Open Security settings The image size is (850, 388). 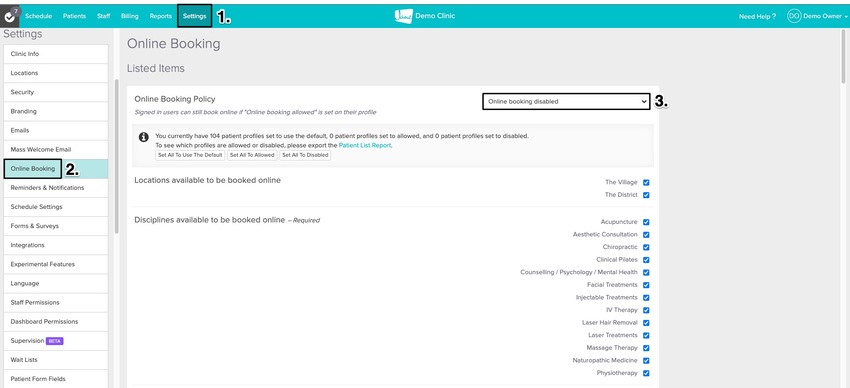point(56,92)
